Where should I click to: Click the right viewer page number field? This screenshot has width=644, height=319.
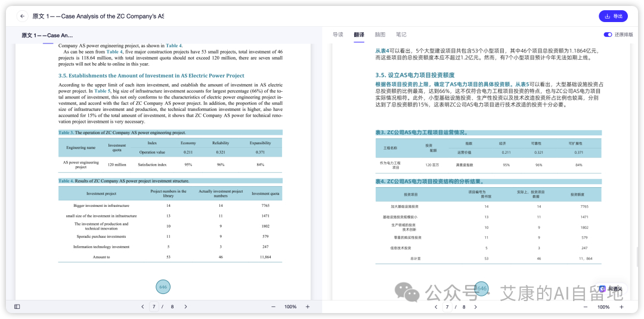tap(447, 306)
